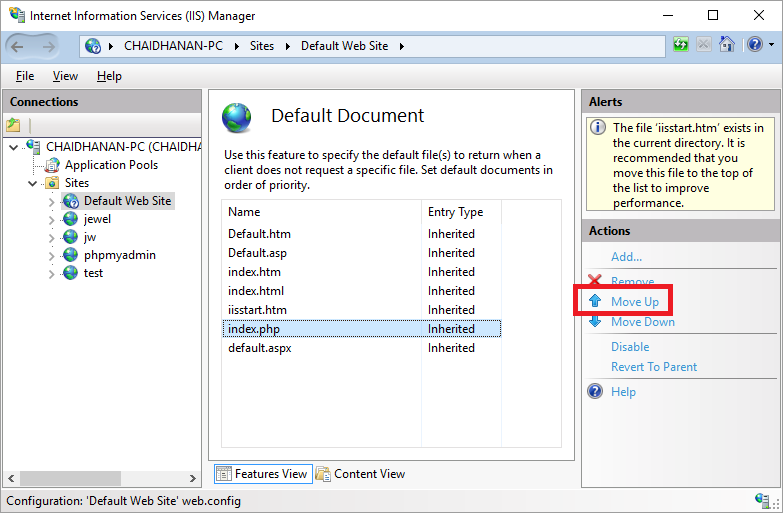Go to Home via house icon

pyautogui.click(x=727, y=45)
